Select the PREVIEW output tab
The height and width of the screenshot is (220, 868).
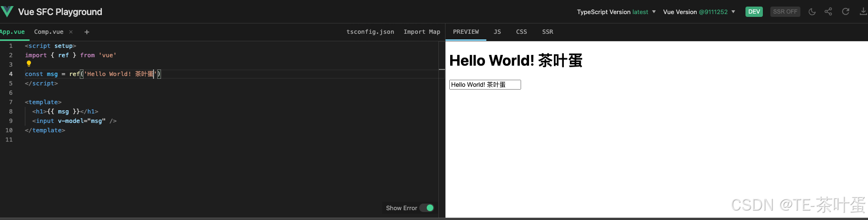pyautogui.click(x=466, y=32)
